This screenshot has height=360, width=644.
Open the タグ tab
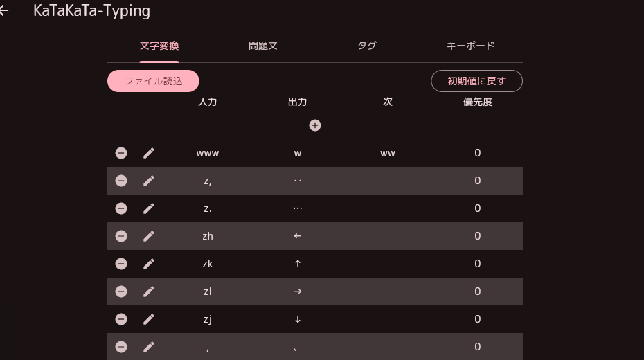pyautogui.click(x=367, y=46)
